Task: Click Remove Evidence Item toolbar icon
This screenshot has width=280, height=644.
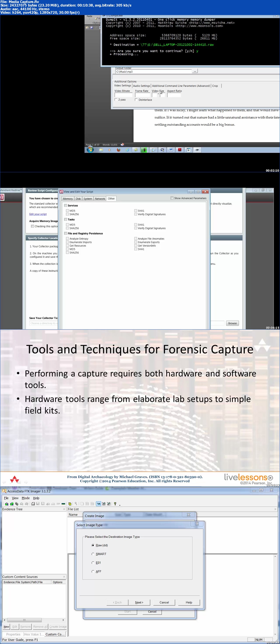Action: [x=22, y=504]
